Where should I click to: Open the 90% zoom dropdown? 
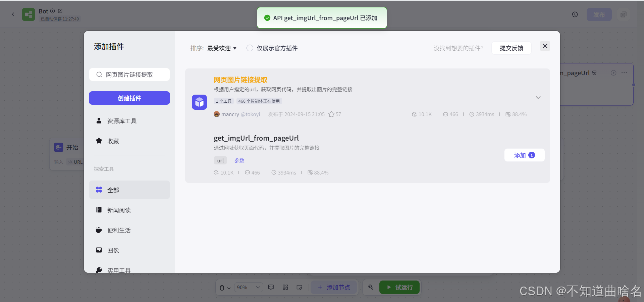point(248,287)
